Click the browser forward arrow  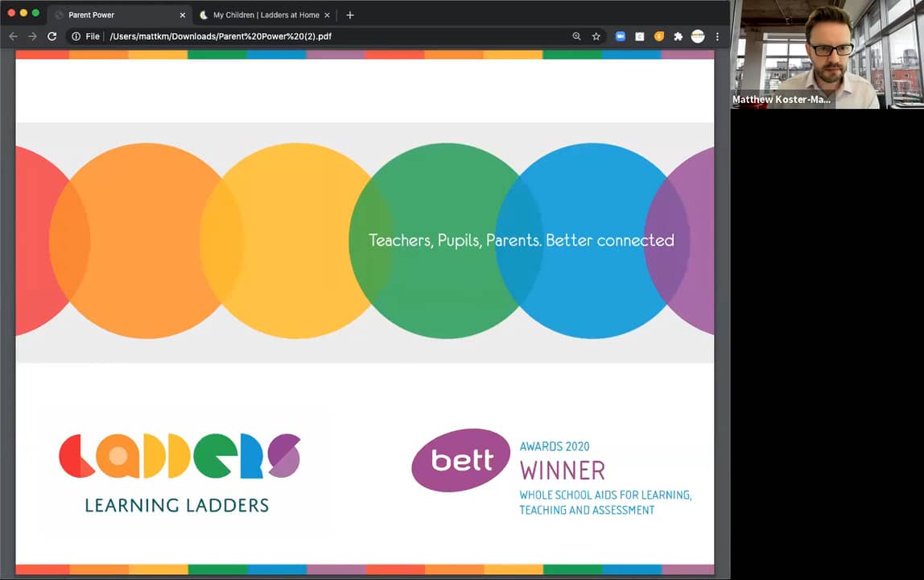[x=32, y=36]
